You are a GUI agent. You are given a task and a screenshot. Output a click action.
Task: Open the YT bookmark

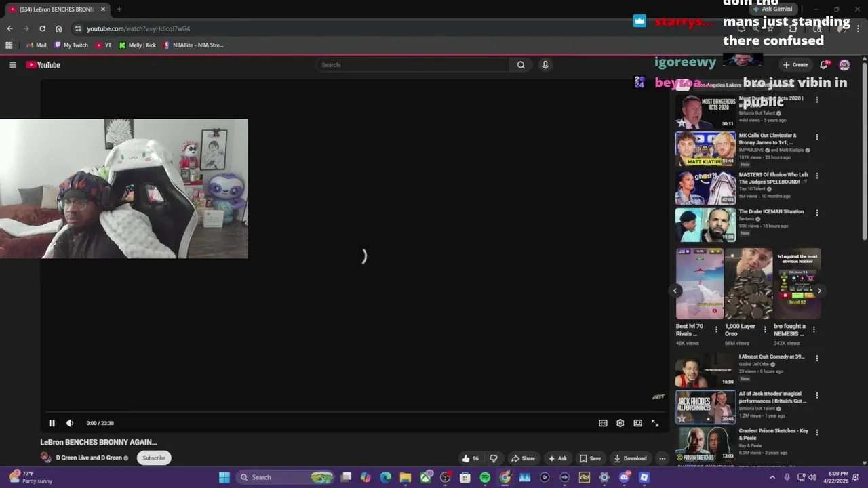(x=104, y=45)
